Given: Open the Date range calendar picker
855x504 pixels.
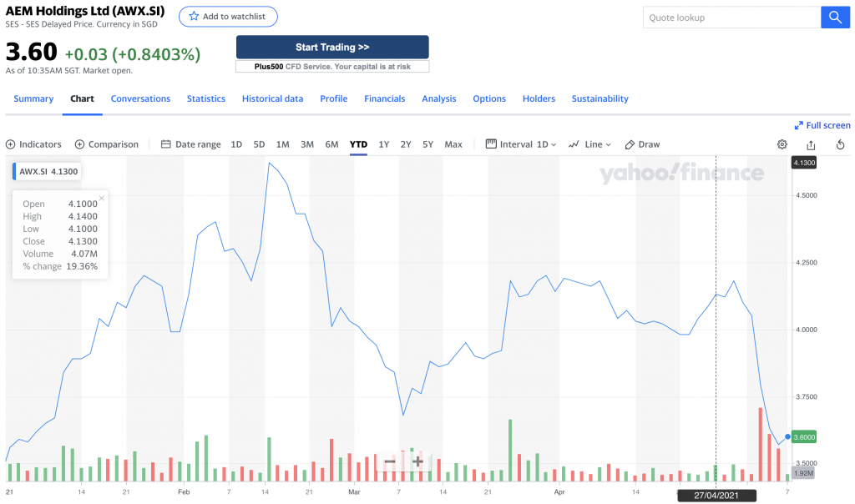Looking at the screenshot, I should pyautogui.click(x=190, y=144).
